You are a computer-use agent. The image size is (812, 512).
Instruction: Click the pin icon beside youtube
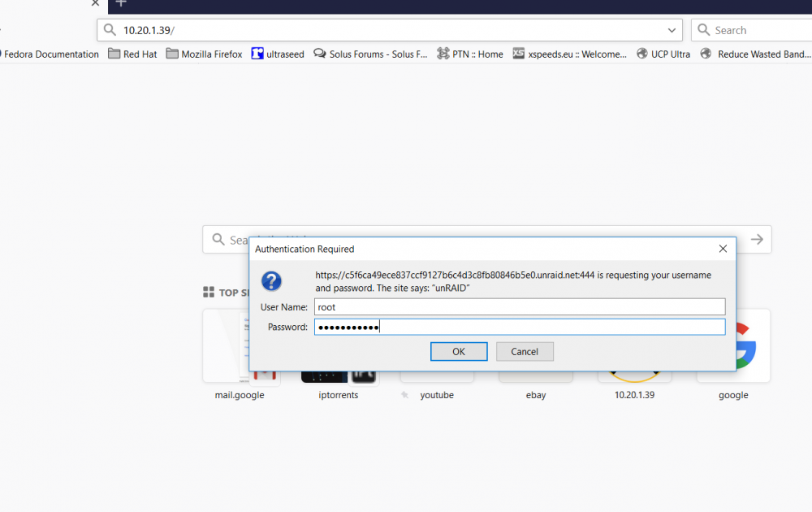[x=405, y=395]
